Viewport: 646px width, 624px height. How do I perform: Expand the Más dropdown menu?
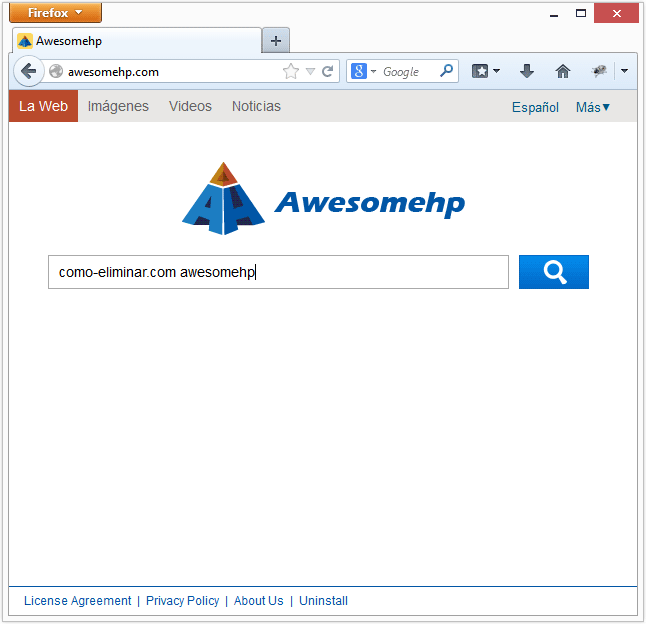[593, 107]
